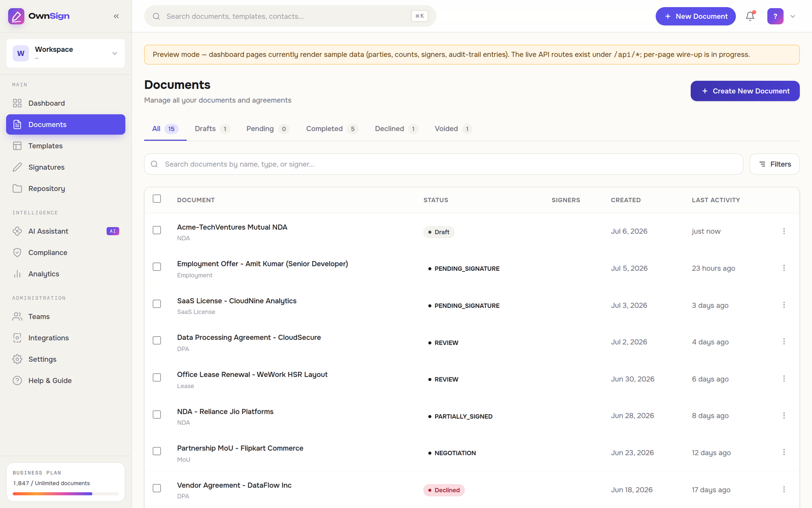
Task: Click the Dashboard grid icon
Action: pyautogui.click(x=17, y=103)
